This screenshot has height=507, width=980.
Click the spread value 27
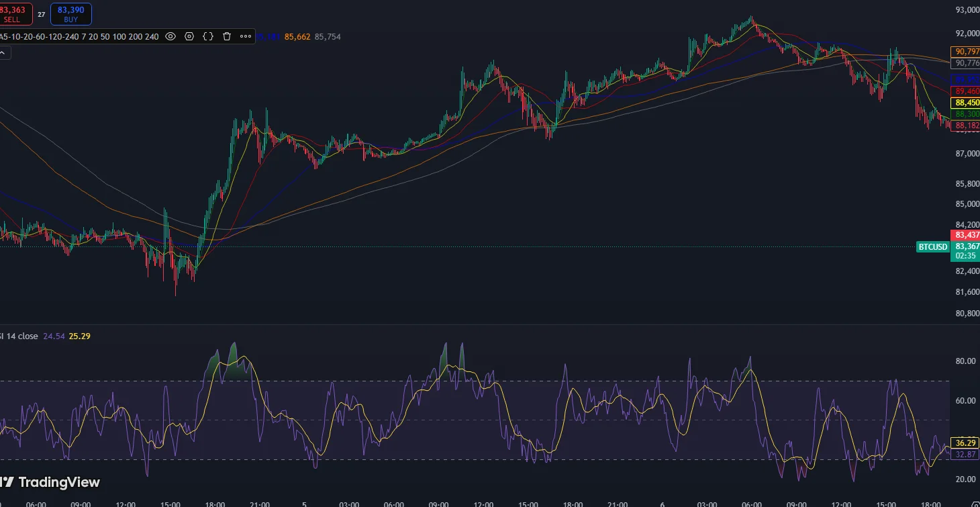coord(41,14)
